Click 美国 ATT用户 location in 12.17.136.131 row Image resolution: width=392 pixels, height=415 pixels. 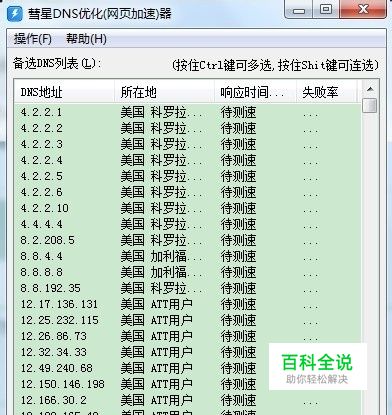157,304
